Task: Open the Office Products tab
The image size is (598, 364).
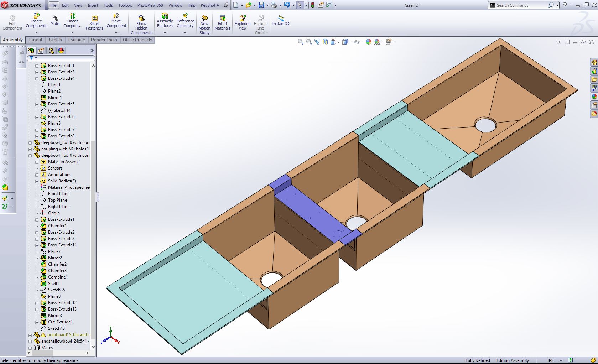Action: click(x=137, y=40)
